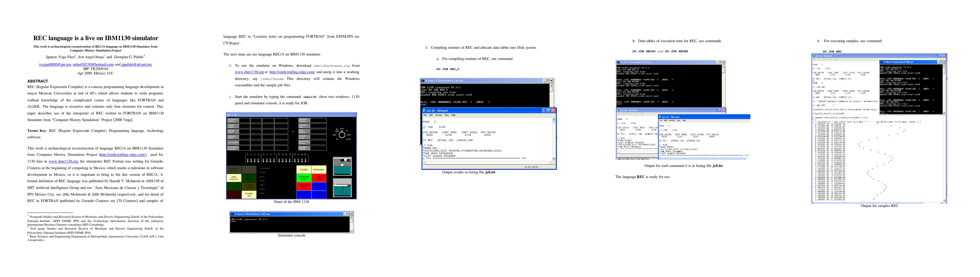980x277 pixels.
Task: Toggle console entry switch 8
Action: click(279, 161)
